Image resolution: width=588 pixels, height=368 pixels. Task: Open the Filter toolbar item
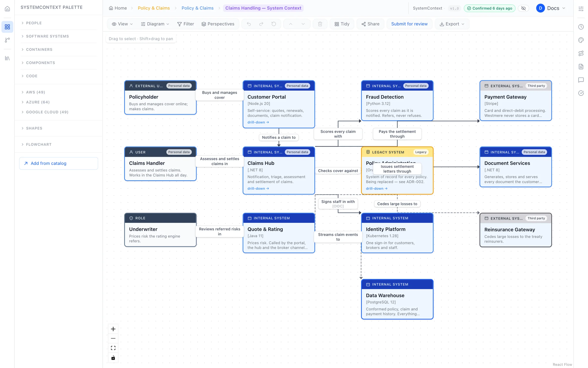[185, 24]
